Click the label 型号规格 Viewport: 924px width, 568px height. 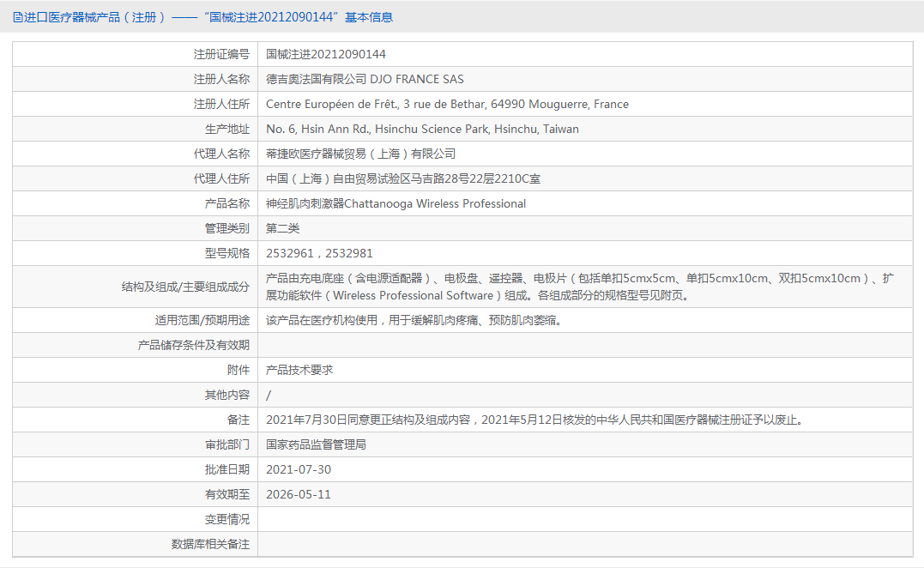click(x=227, y=253)
